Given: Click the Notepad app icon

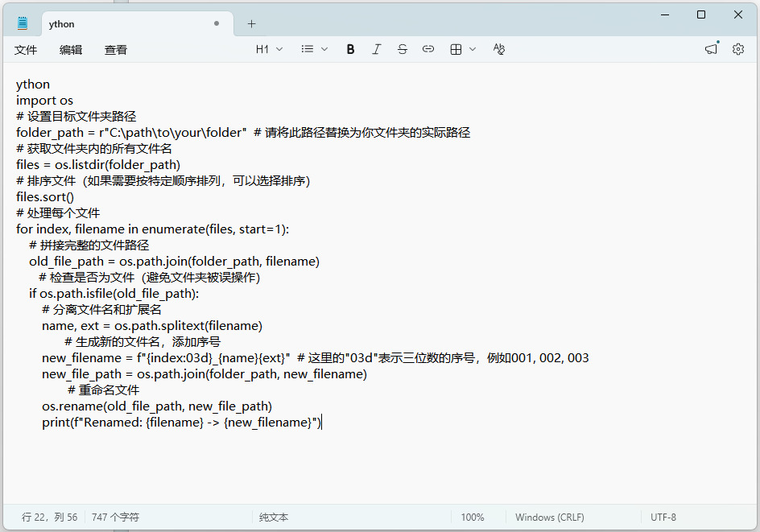Looking at the screenshot, I should 23,23.
